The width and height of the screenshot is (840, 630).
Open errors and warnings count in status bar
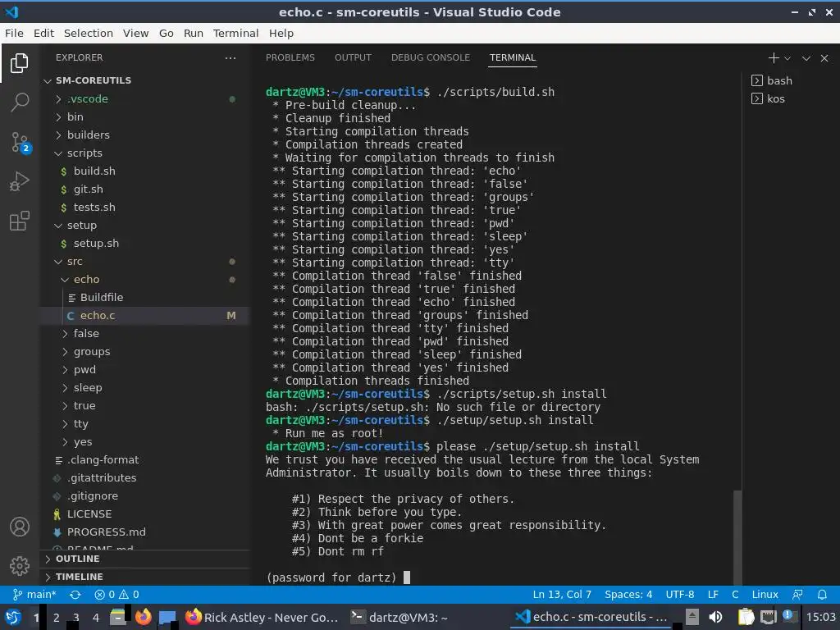click(x=116, y=594)
